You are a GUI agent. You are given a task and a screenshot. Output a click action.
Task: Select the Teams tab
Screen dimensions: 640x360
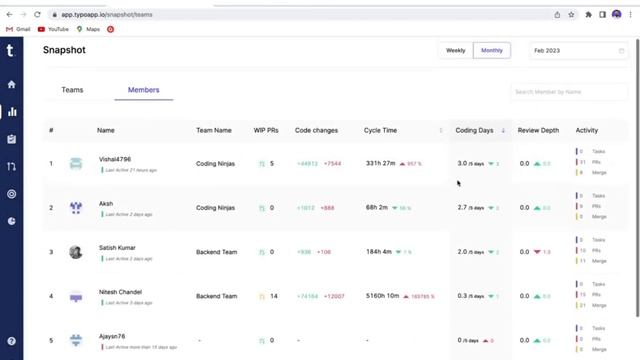click(x=72, y=90)
